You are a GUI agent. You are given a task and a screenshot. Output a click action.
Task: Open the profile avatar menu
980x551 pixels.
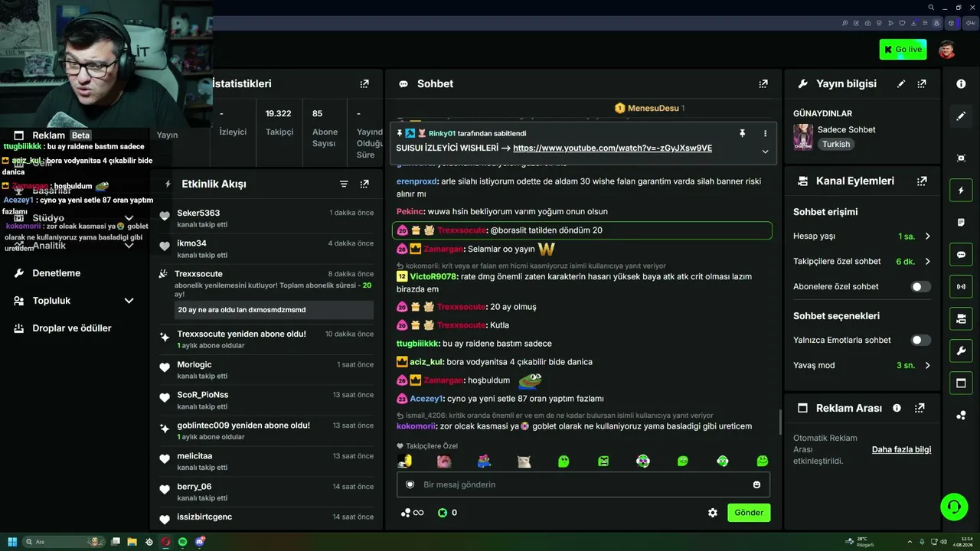[947, 50]
